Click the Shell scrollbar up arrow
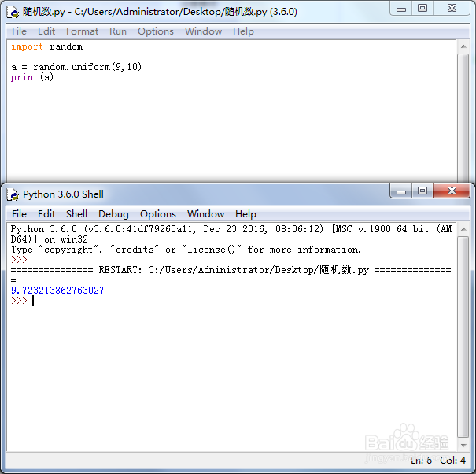The image size is (476, 474). tap(463, 229)
